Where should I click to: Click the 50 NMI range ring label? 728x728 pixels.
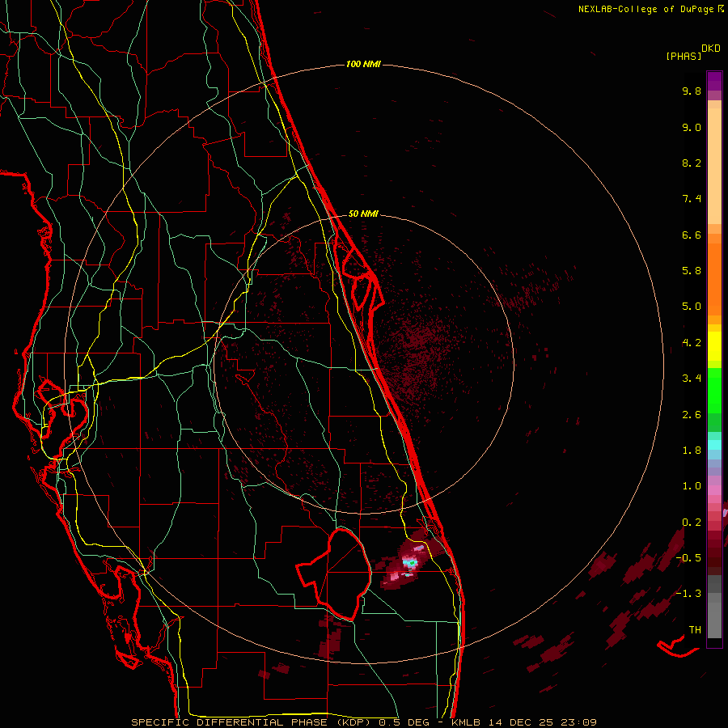[x=363, y=214]
